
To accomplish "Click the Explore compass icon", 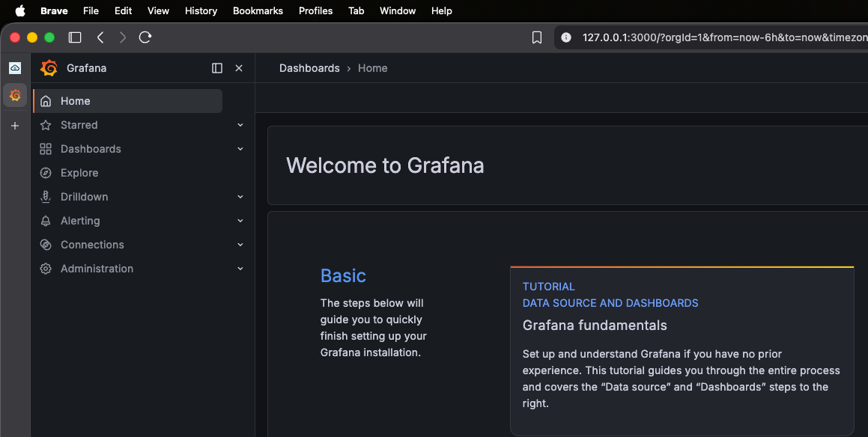I will [46, 173].
